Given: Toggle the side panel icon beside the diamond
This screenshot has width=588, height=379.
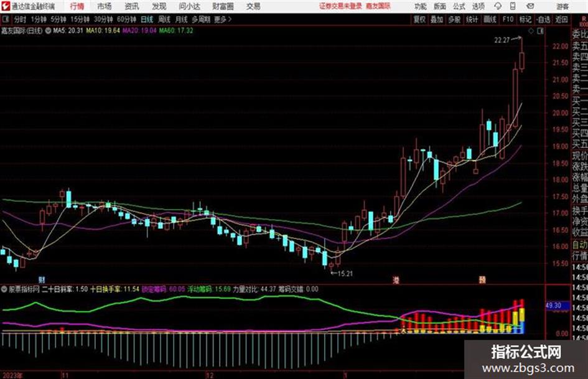Looking at the screenshot, I should point(540,31).
